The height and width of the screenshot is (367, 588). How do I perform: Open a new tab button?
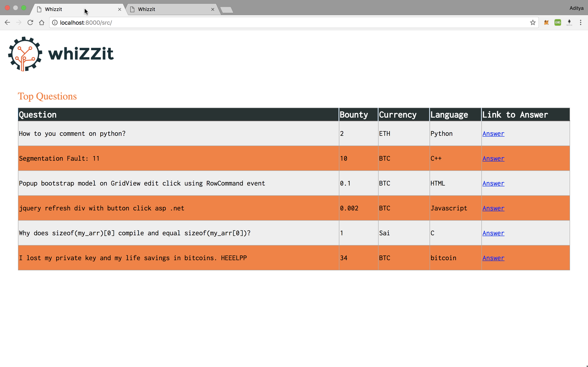click(227, 10)
